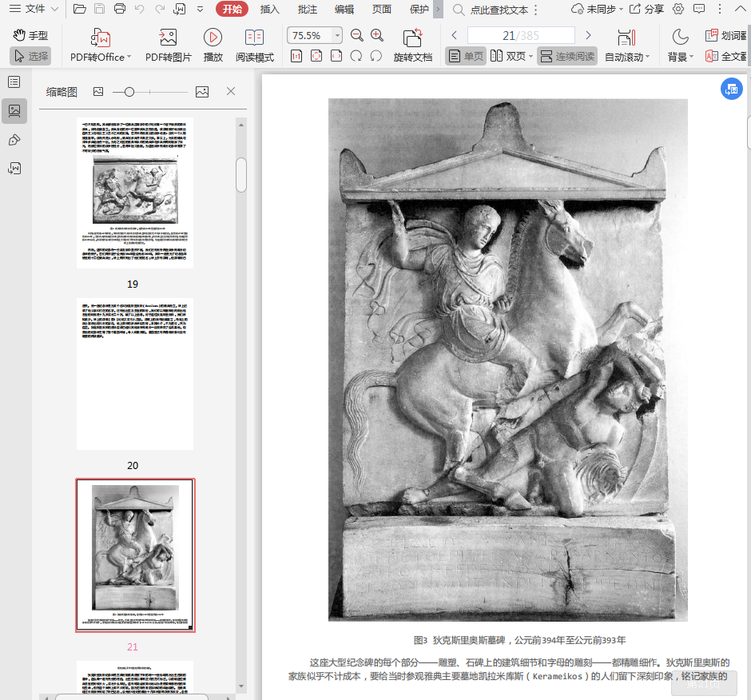The height and width of the screenshot is (700, 751).
Task: Select the page 19 thumbnail
Action: tap(135, 192)
